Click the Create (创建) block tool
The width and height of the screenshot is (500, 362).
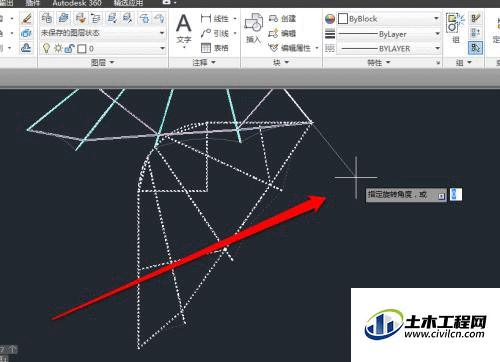coord(282,18)
